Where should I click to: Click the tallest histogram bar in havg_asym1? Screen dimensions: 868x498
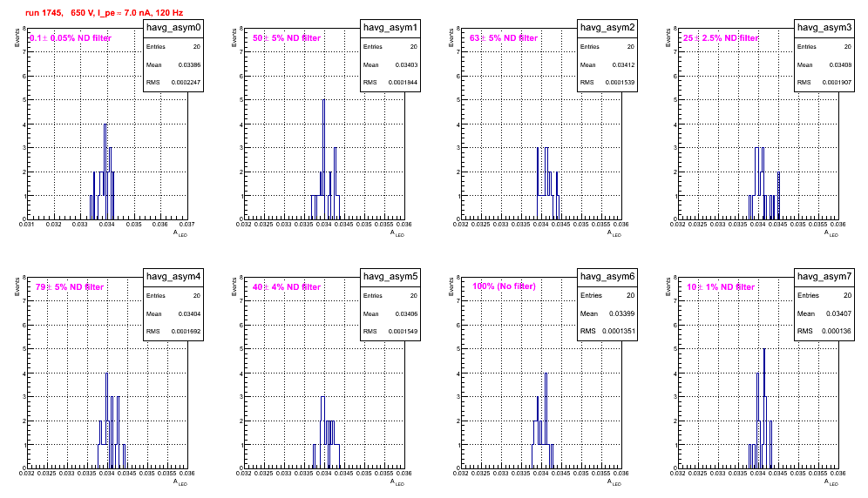324,159
